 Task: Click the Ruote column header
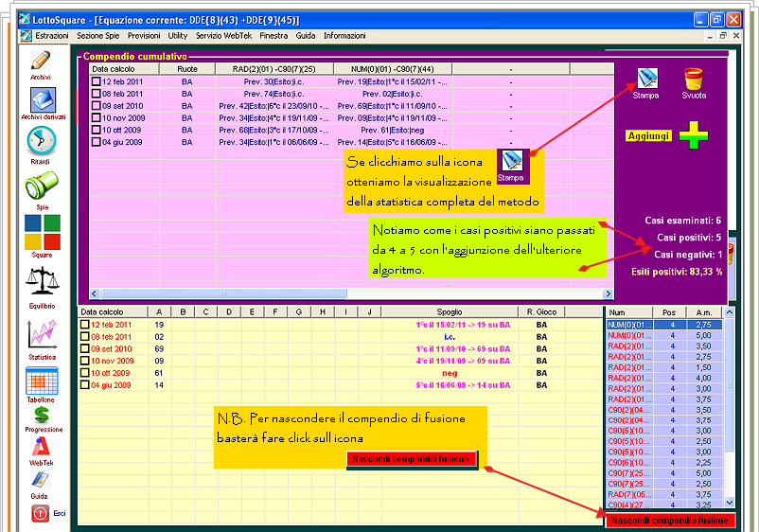coord(187,69)
